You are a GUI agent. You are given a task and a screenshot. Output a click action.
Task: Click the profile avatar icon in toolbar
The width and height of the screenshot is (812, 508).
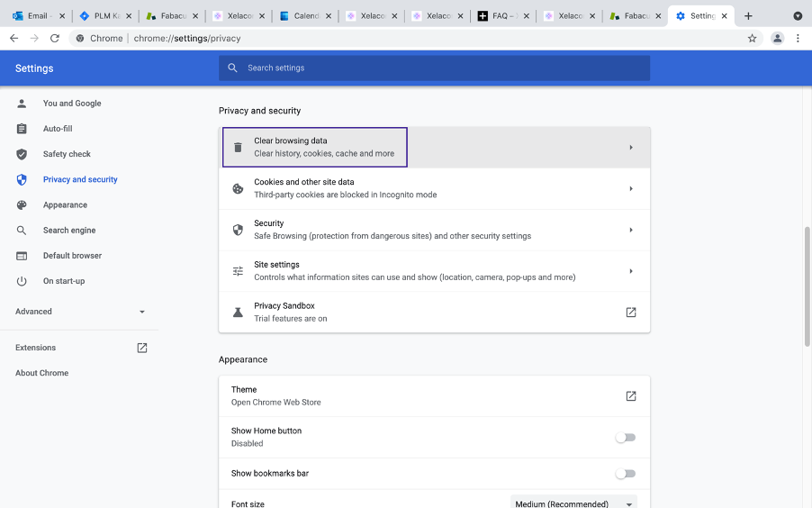(x=777, y=39)
